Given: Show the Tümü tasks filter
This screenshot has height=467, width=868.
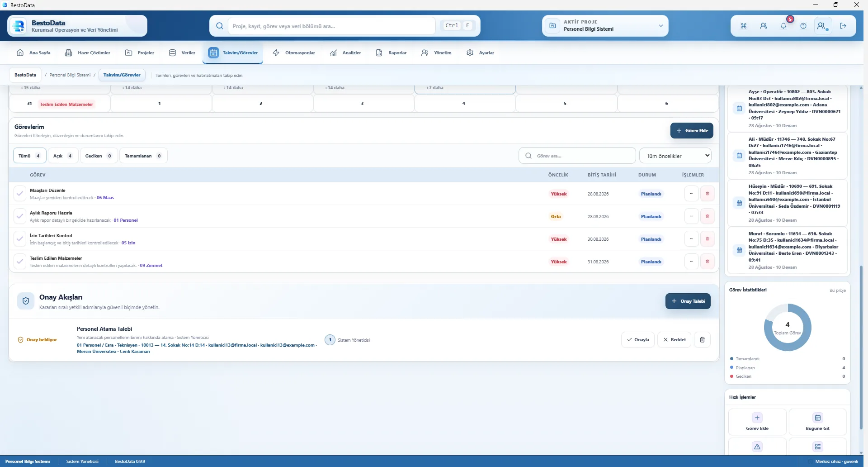Looking at the screenshot, I should [x=29, y=156].
